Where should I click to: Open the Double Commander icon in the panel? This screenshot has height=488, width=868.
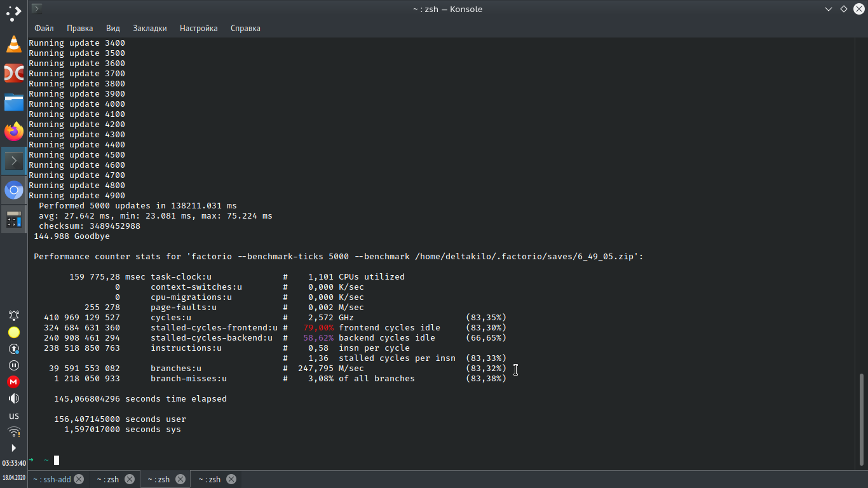pos(13,73)
